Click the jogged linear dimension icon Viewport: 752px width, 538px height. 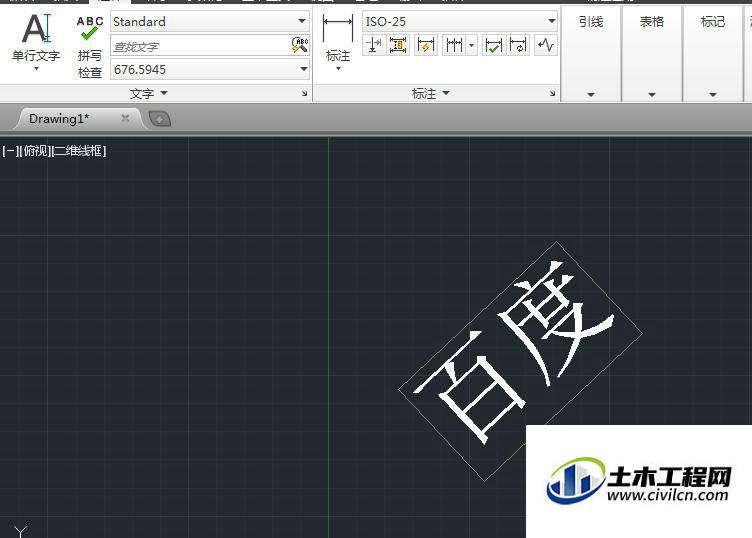click(546, 46)
